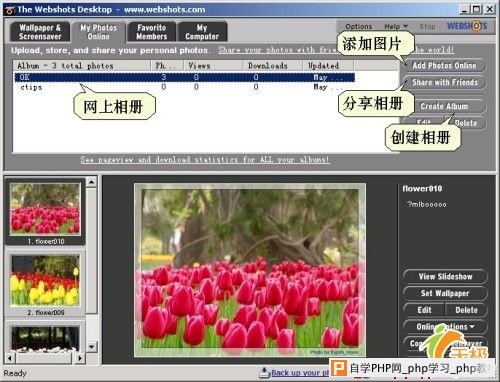
Task: Expand the Help dropdown menu
Action: (x=396, y=26)
